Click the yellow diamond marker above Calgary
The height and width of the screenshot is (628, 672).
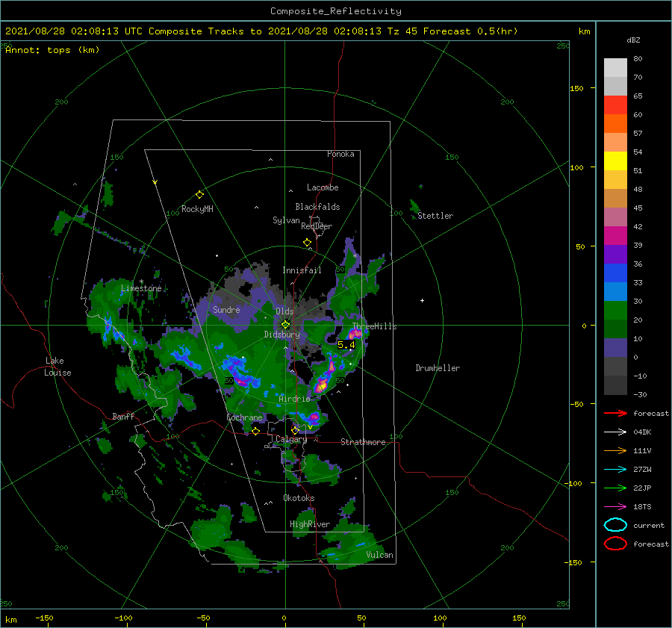(x=295, y=430)
